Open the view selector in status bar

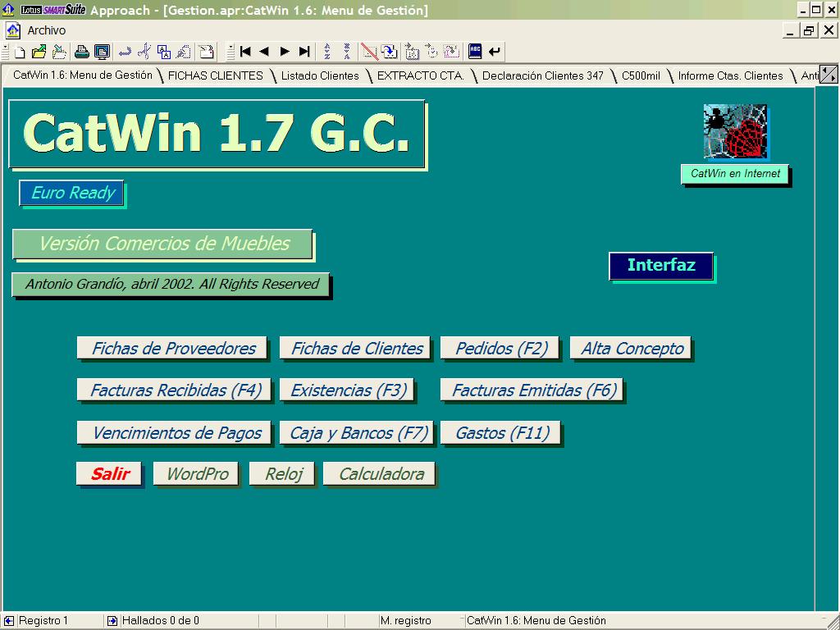tap(536, 621)
